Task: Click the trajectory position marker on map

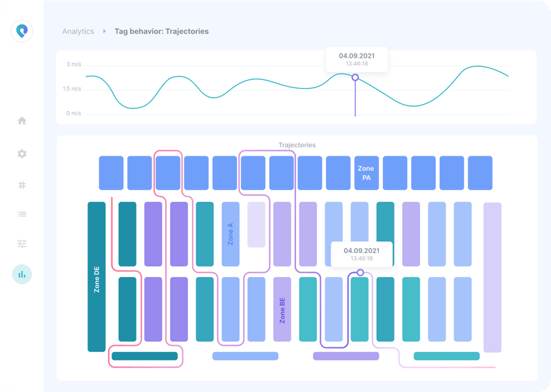Action: [360, 272]
